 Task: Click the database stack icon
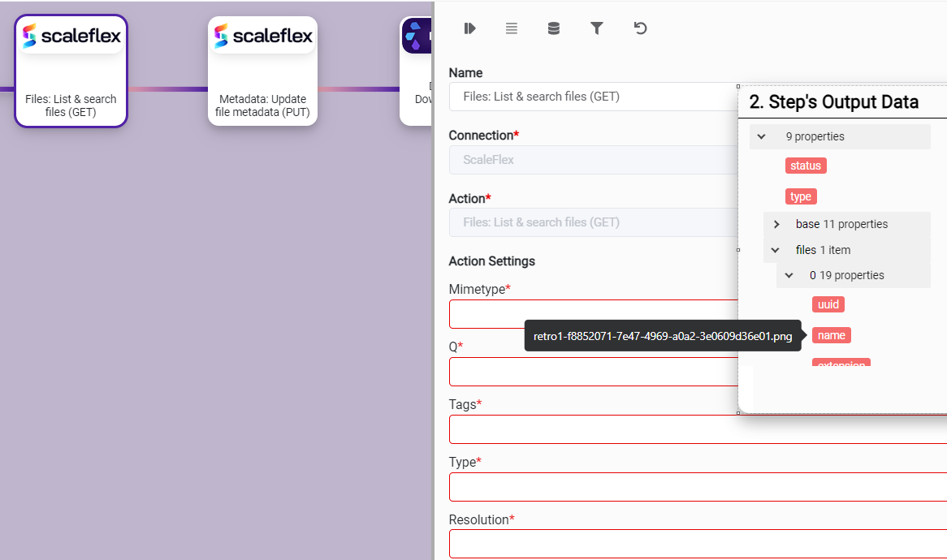pyautogui.click(x=554, y=28)
